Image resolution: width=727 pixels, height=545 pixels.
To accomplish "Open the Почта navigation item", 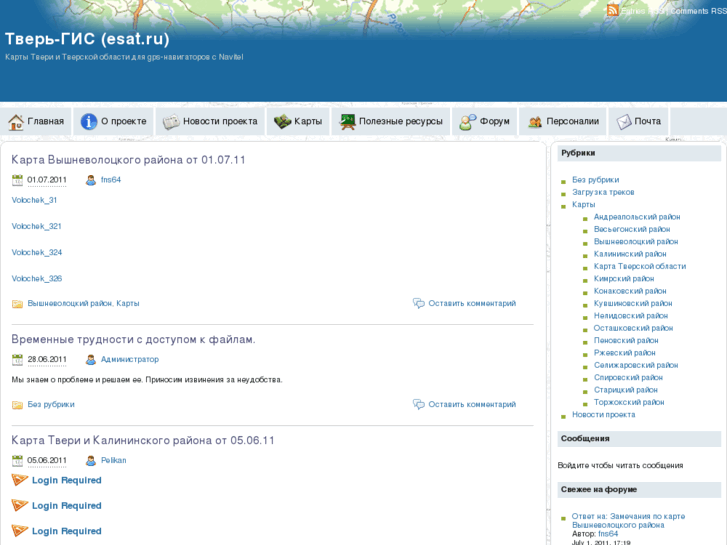I will pyautogui.click(x=638, y=122).
